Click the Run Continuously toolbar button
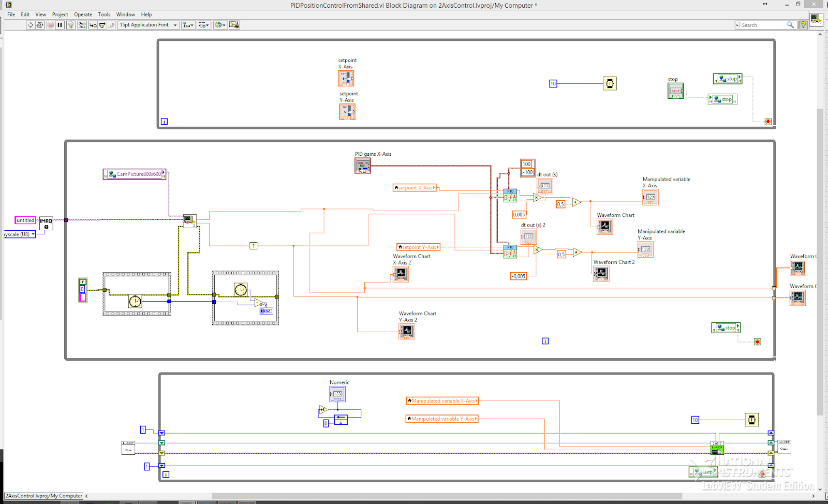828x504 pixels. pyautogui.click(x=40, y=25)
